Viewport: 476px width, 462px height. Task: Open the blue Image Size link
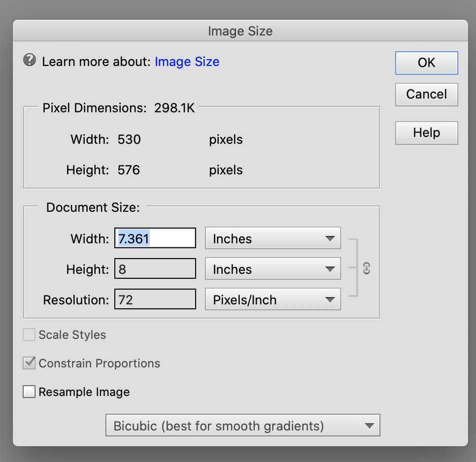pos(187,62)
